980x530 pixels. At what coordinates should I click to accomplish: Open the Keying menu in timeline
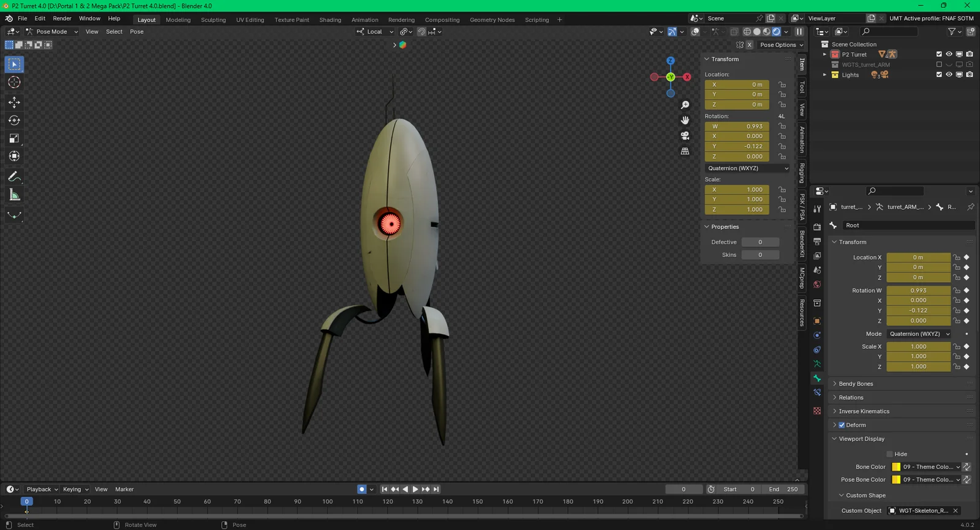coord(75,489)
